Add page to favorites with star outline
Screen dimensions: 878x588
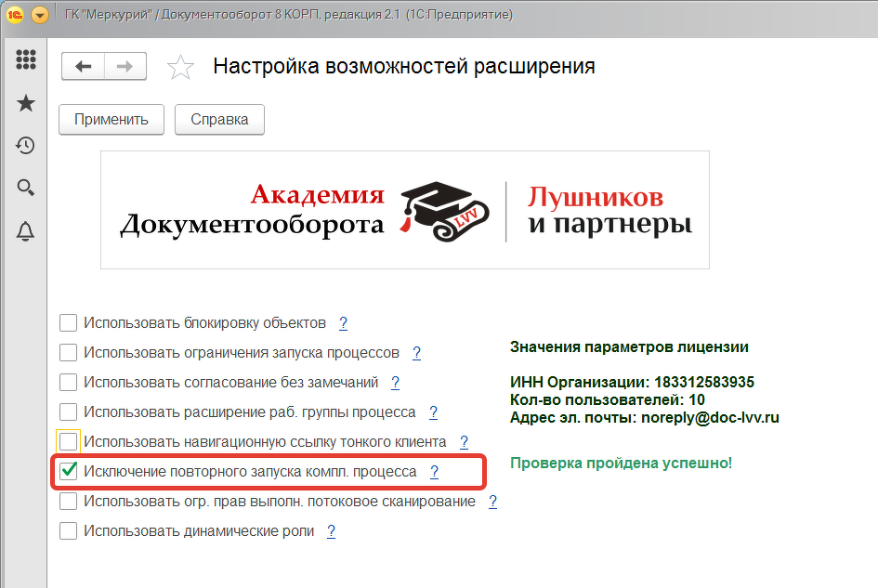click(x=180, y=68)
